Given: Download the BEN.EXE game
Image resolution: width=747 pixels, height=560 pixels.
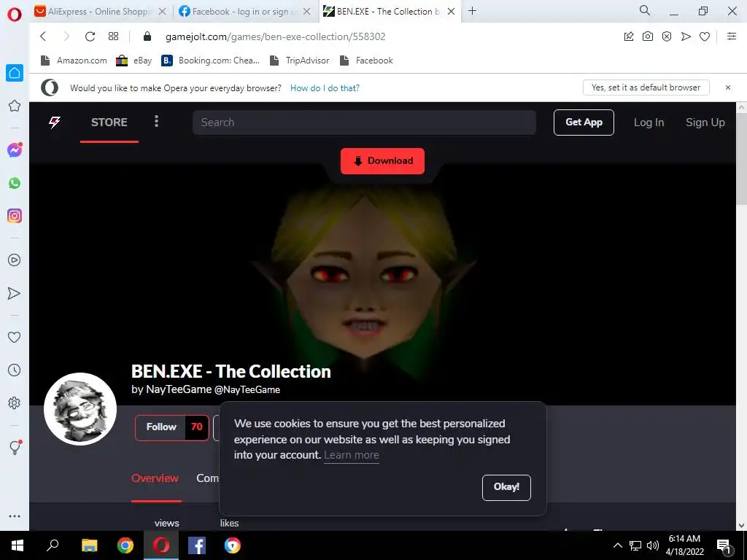Looking at the screenshot, I should point(382,161).
